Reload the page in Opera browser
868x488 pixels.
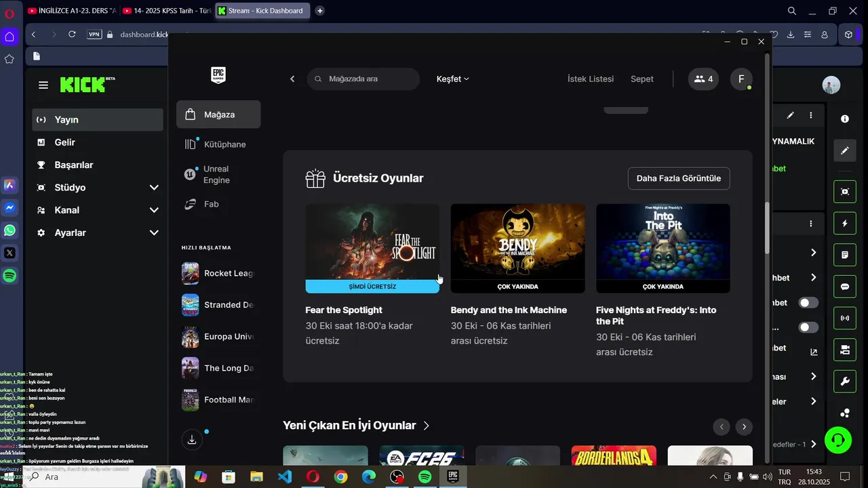(72, 35)
